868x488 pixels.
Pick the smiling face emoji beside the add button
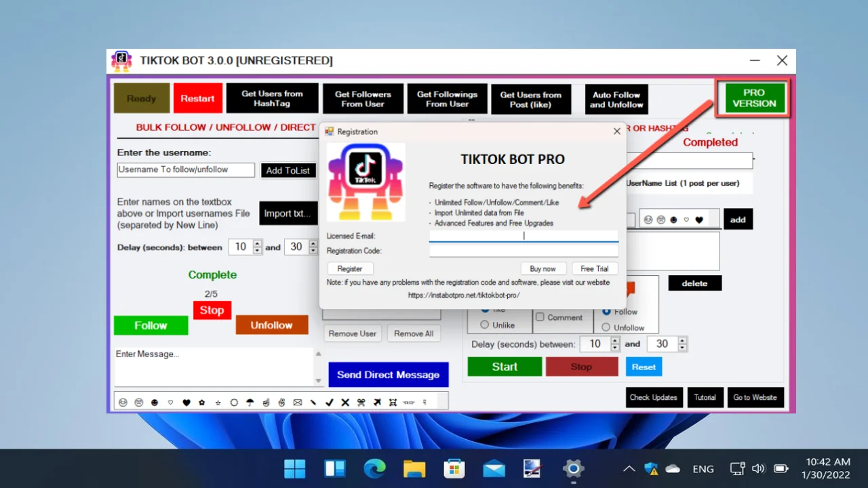point(648,220)
